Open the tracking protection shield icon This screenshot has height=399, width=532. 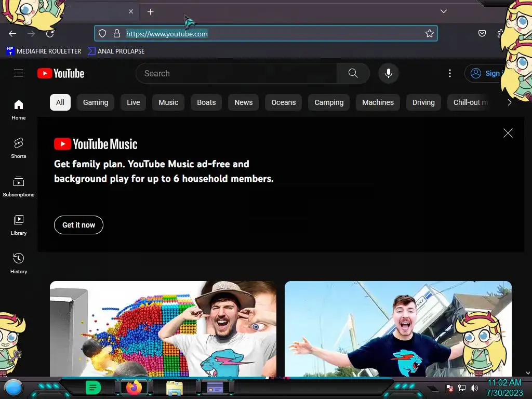(x=102, y=33)
